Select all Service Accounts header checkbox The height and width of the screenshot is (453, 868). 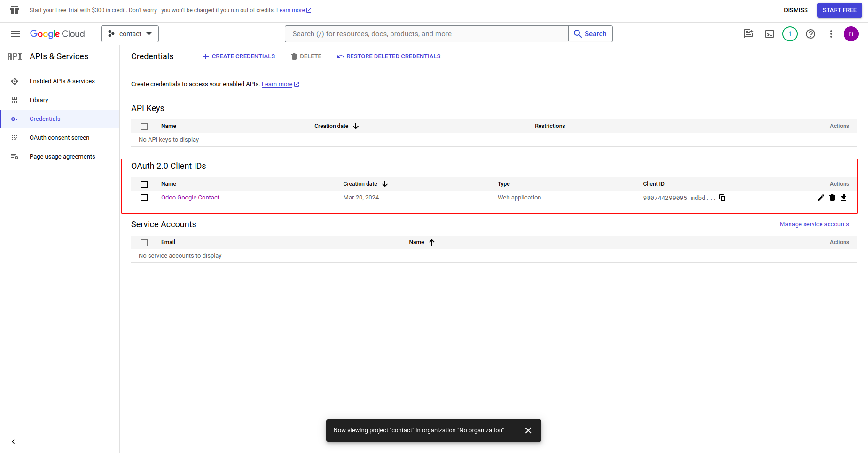coord(144,243)
